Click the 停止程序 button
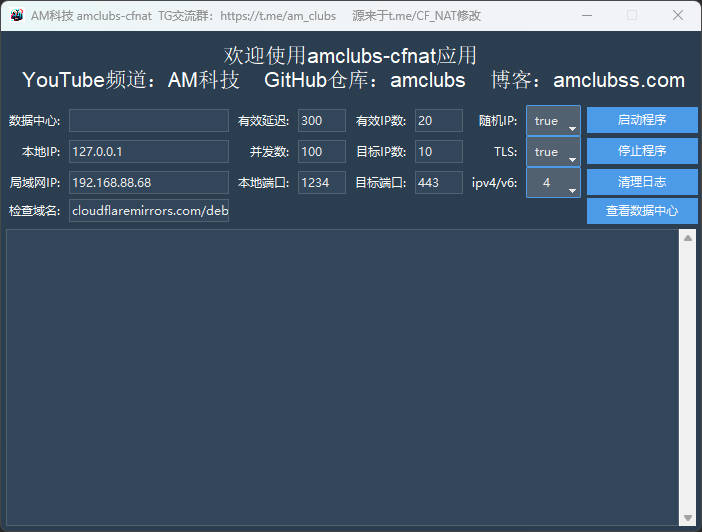This screenshot has height=532, width=702. point(642,151)
